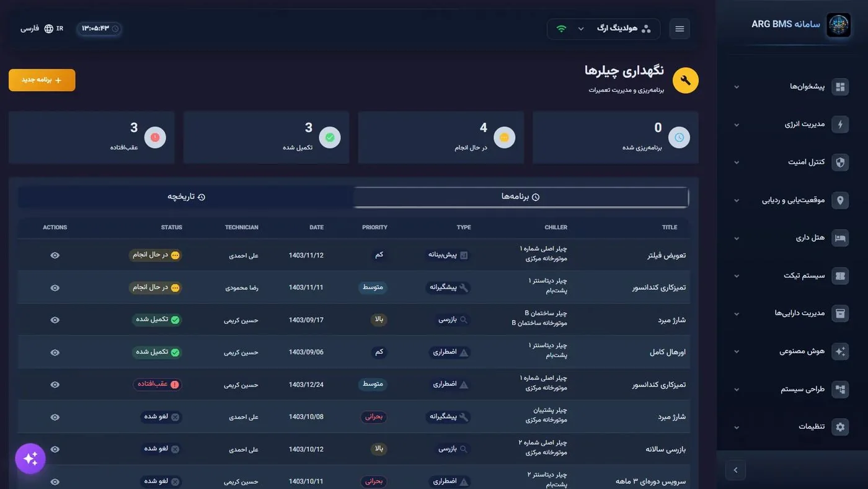Click the سیستم تیکت ticket icon
Image resolution: width=868 pixels, height=489 pixels.
(840, 276)
